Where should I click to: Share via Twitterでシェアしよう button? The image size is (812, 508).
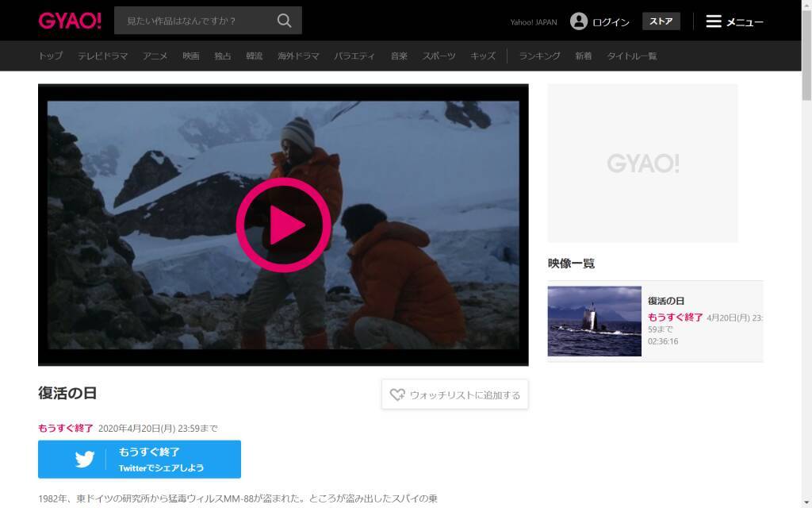[140, 460]
